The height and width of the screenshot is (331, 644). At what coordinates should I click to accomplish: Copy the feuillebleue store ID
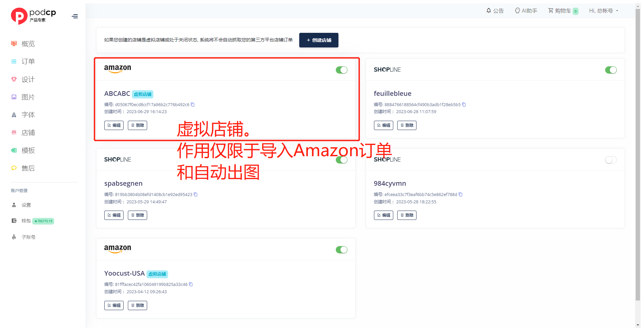(464, 104)
